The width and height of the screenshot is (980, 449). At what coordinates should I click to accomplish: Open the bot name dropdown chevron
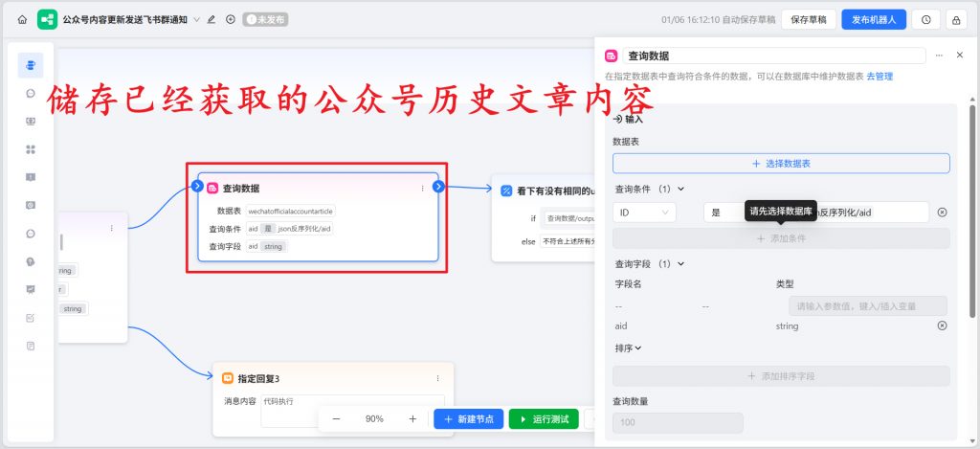click(x=197, y=19)
